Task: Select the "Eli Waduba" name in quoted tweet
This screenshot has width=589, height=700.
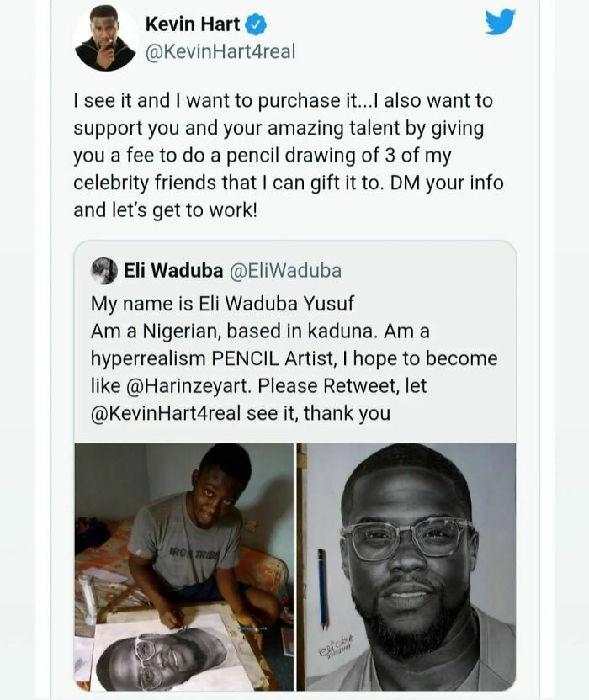Action: pyautogui.click(x=173, y=271)
